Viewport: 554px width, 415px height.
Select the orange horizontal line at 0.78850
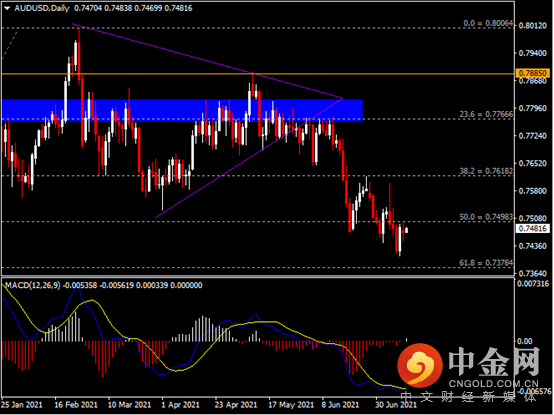click(x=258, y=74)
